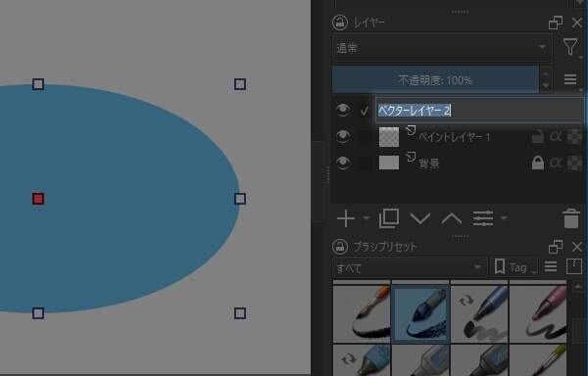Unlock the 背景 layer padlock
Screen dimensions: 588x376
click(x=538, y=163)
